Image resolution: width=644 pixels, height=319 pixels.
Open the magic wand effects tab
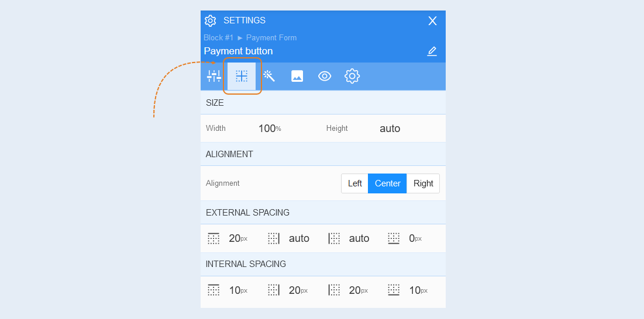269,77
